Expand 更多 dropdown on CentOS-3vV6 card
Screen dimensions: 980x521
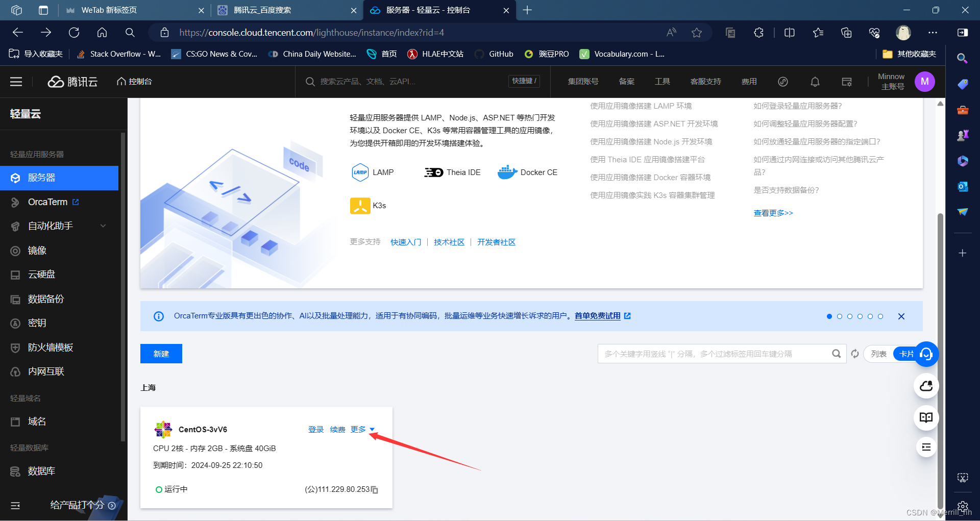click(362, 429)
